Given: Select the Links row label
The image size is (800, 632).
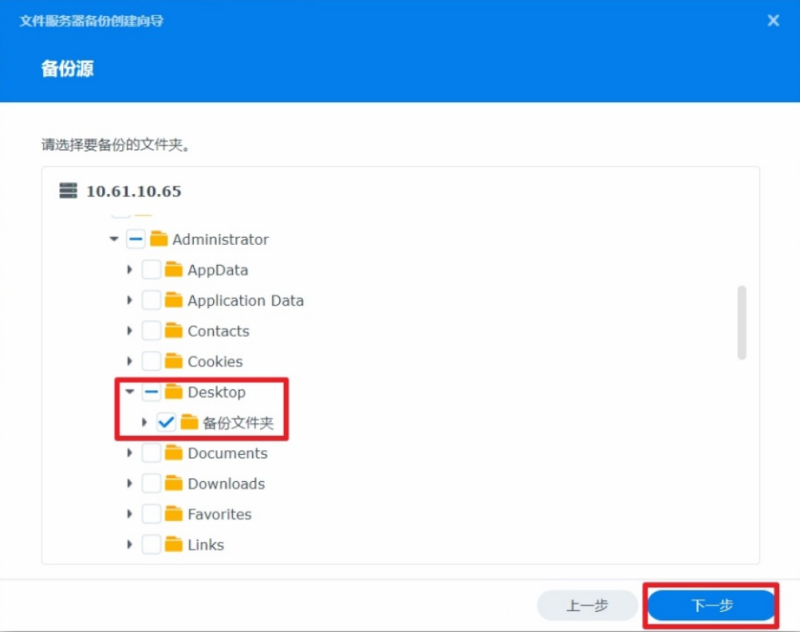Looking at the screenshot, I should click(x=206, y=545).
